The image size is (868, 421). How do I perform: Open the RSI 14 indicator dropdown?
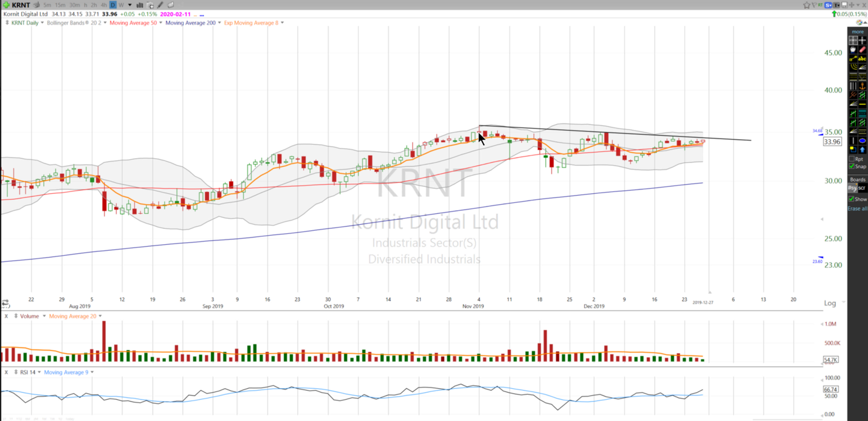point(40,372)
